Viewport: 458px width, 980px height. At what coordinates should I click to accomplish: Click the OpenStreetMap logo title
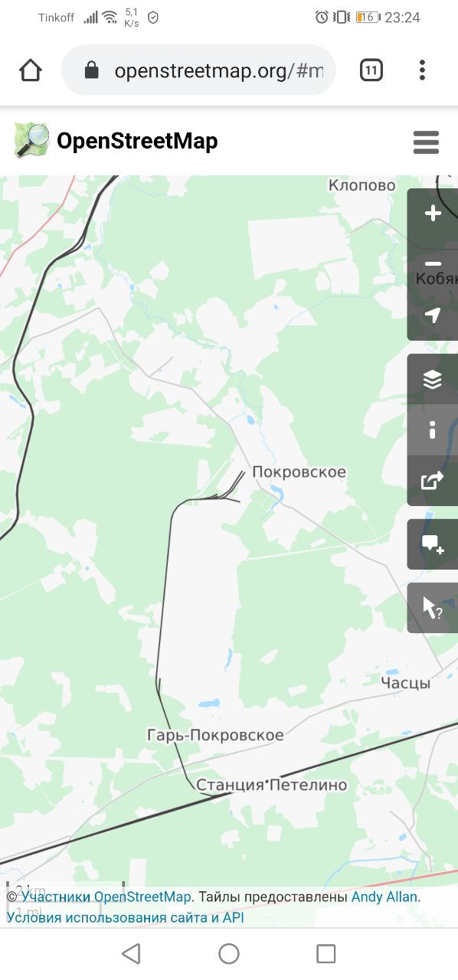(116, 141)
